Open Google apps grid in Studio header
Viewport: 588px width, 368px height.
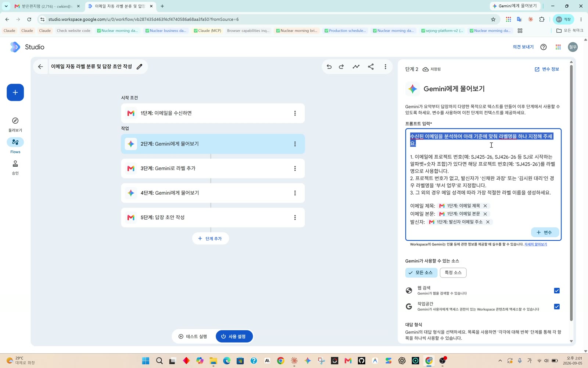coord(558,47)
